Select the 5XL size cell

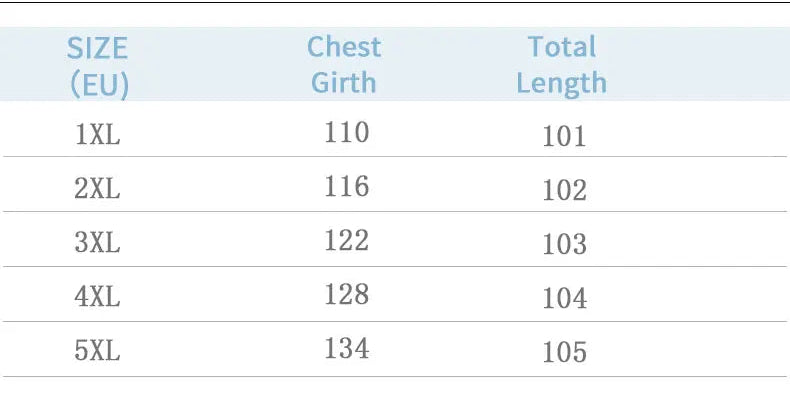click(98, 351)
